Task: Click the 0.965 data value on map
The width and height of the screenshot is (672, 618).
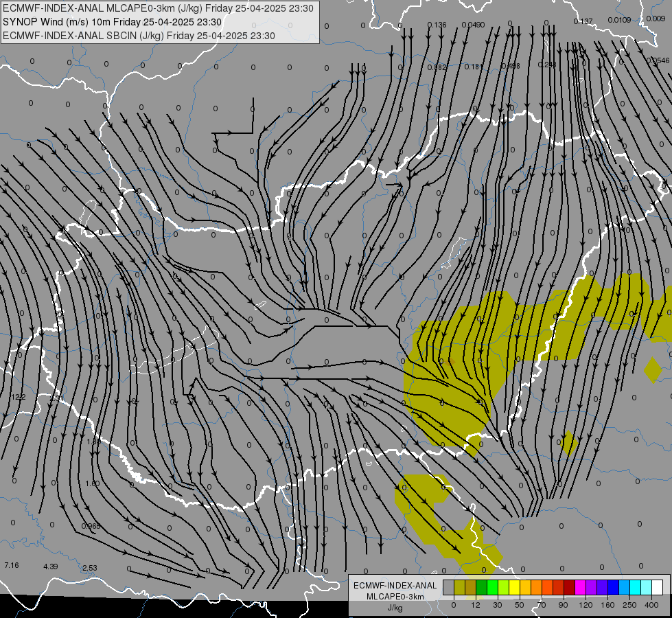Action: [x=91, y=526]
